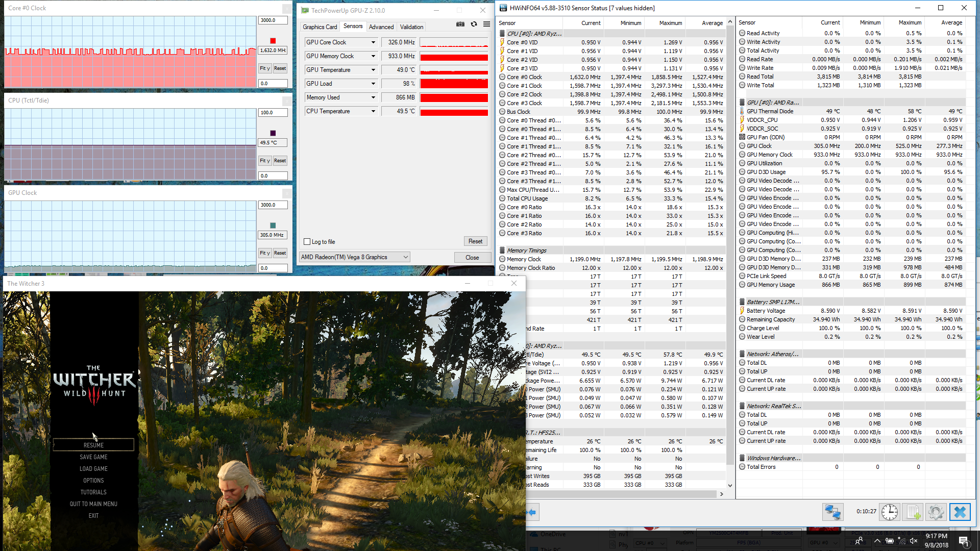Choose LOAD GAME in Witcher menu
This screenshot has width=980, height=551.
[x=93, y=469]
